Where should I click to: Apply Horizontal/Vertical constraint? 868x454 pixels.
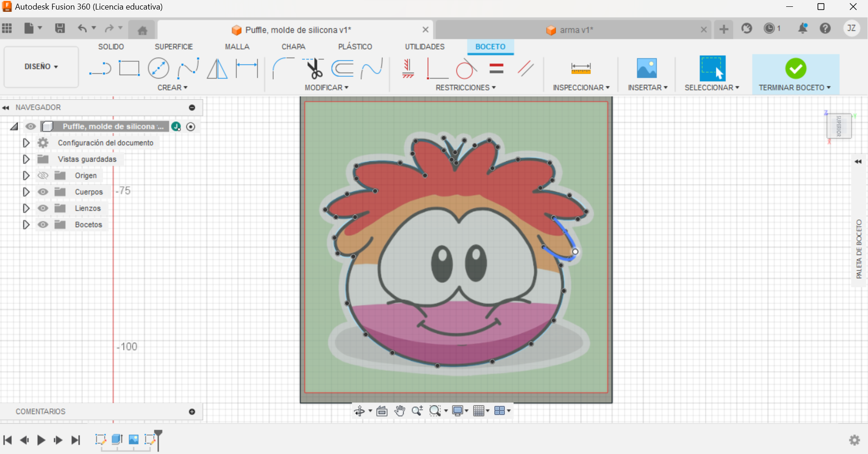[408, 69]
